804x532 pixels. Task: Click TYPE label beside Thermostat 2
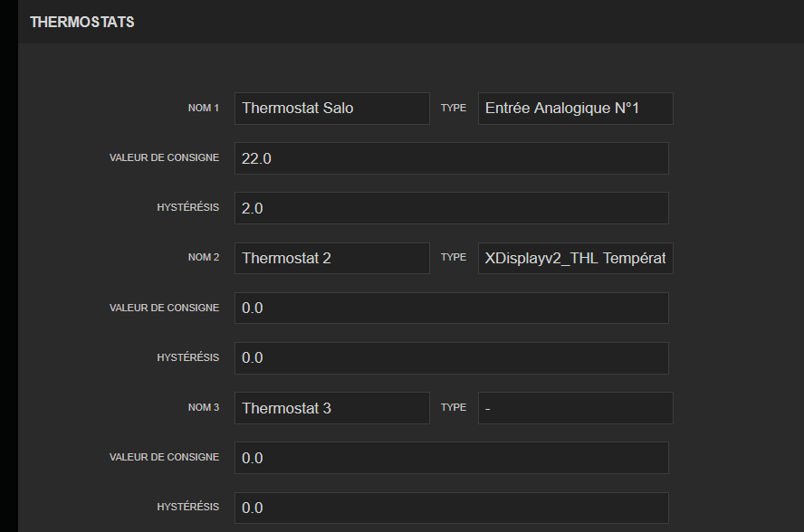(x=453, y=257)
